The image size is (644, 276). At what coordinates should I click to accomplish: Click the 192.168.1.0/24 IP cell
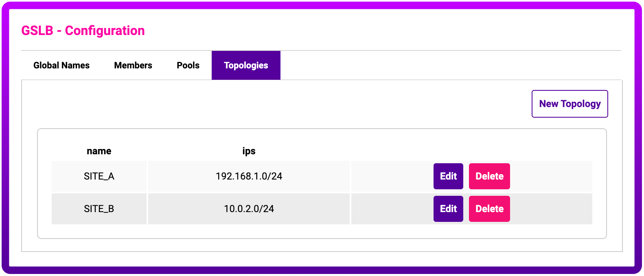(x=249, y=176)
